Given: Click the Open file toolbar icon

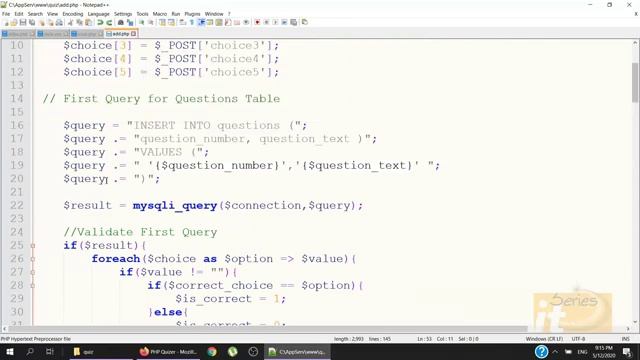Looking at the screenshot, I should click(14, 23).
